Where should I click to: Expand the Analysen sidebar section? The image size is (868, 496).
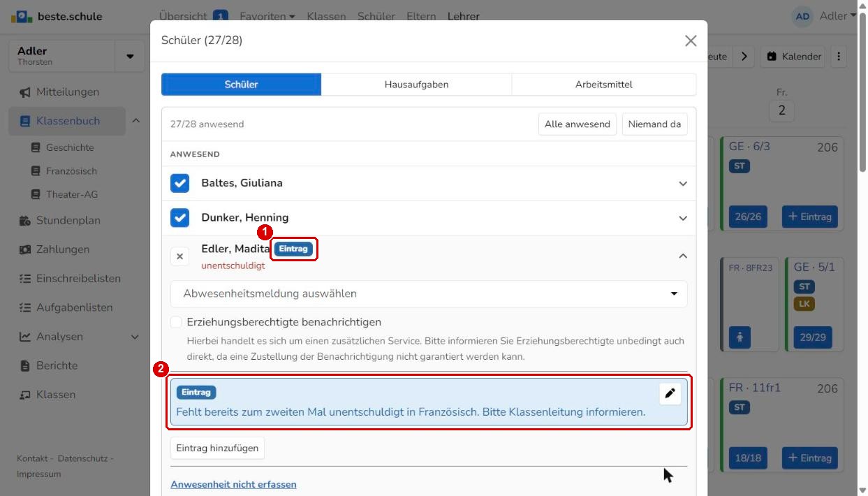coord(135,337)
